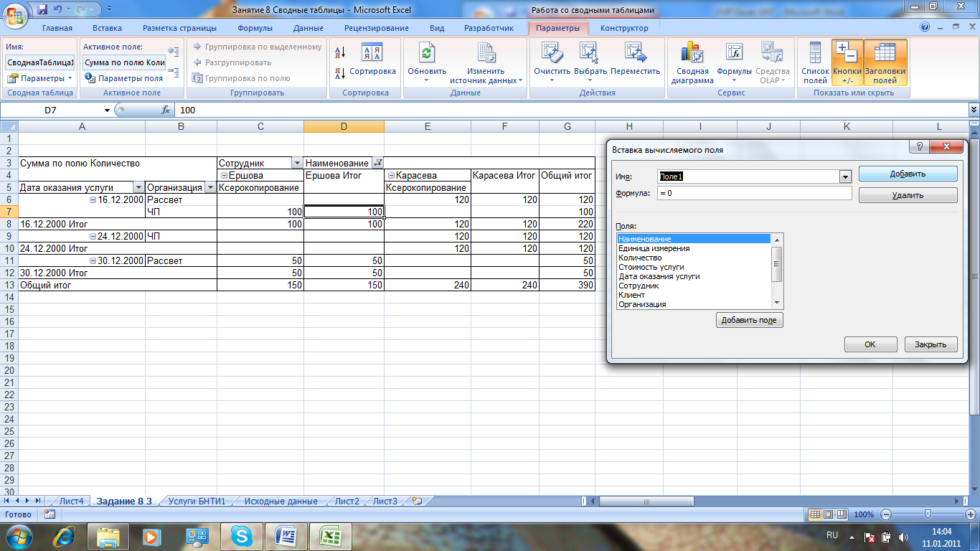Image resolution: width=980 pixels, height=551 pixels.
Task: Show Список полей field list
Action: click(815, 62)
